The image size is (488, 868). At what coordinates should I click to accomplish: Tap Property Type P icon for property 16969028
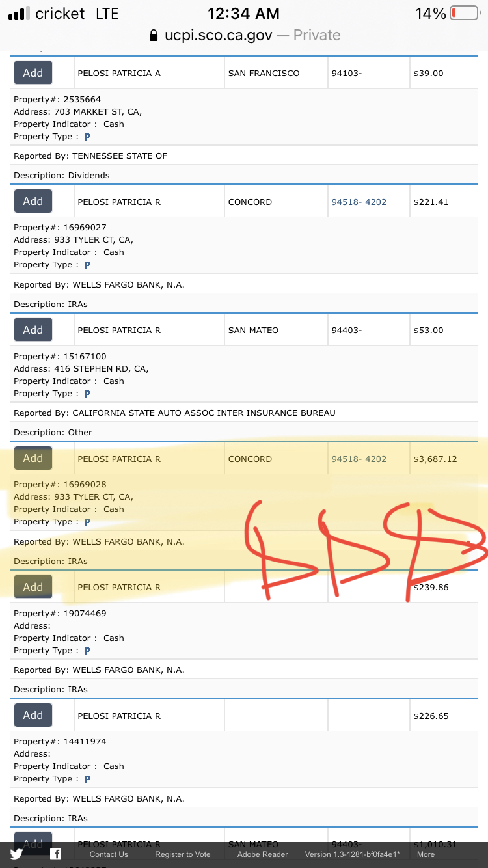pos(87,522)
